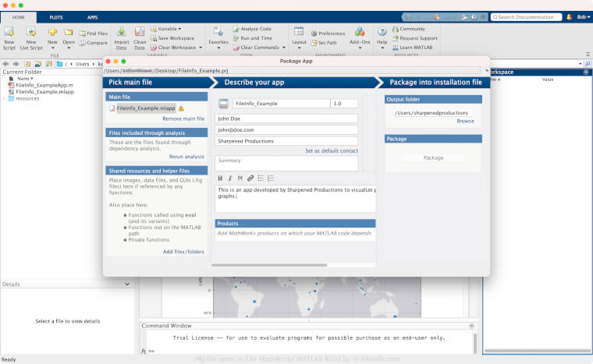
Task: Click the Add files/folders link
Action: [x=183, y=252]
